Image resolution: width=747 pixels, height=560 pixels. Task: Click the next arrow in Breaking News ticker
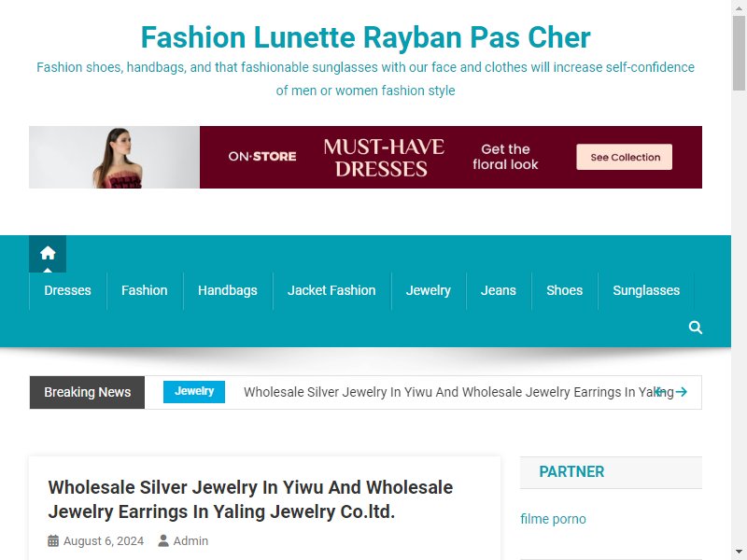click(x=682, y=392)
